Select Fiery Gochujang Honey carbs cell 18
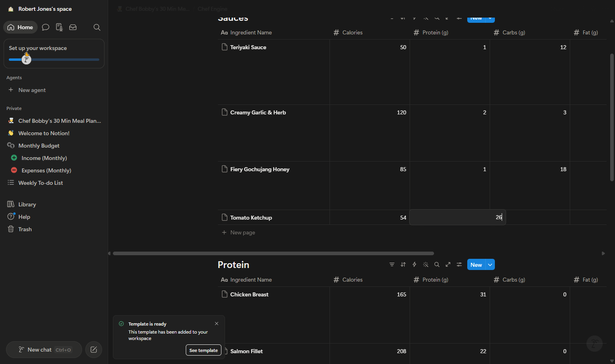 pos(530,185)
